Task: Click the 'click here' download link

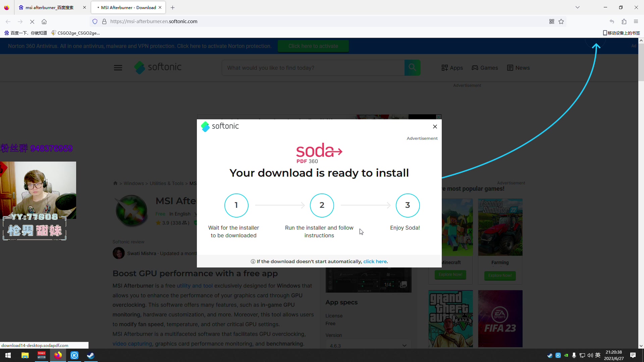Action: 375,261
